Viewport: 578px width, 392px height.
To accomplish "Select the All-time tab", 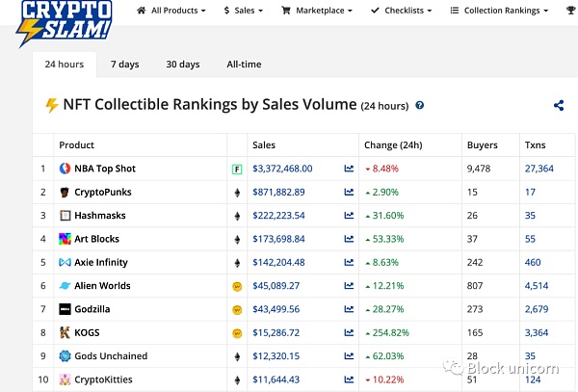I will (244, 65).
